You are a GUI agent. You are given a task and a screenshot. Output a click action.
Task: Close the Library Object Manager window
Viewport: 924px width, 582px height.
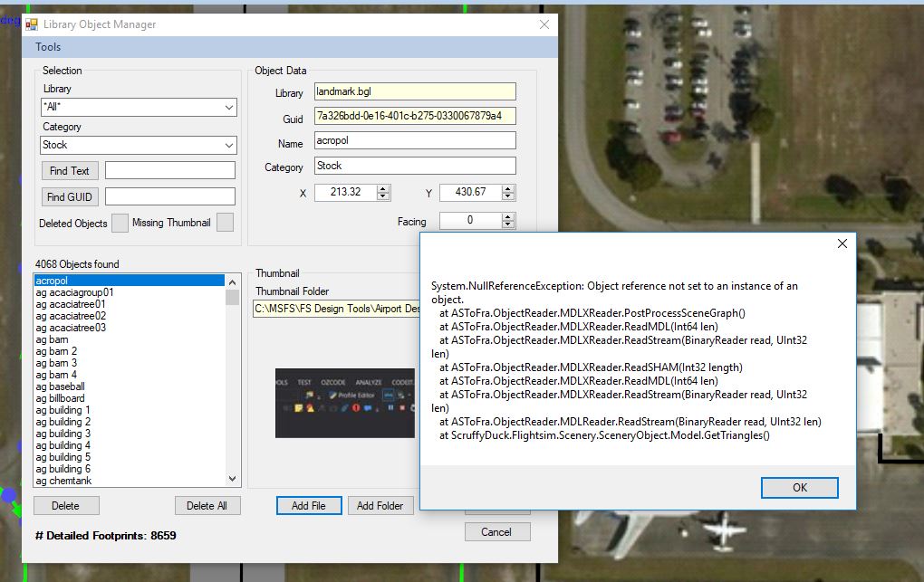[x=544, y=24]
